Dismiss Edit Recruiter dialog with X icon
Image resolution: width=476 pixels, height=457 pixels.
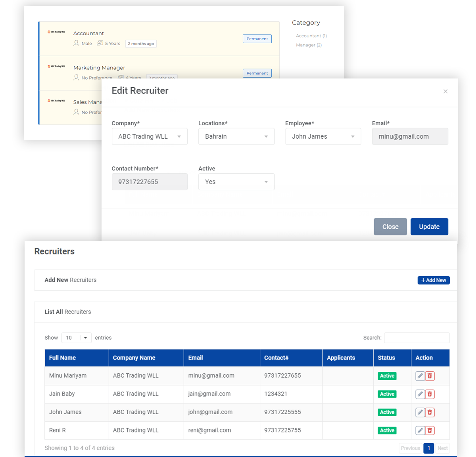coord(445,92)
